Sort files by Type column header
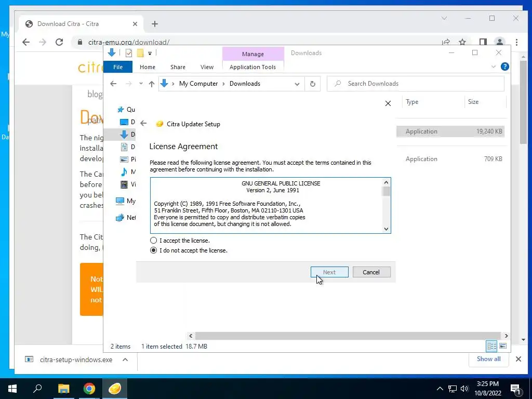This screenshot has height=399, width=532. pyautogui.click(x=433, y=102)
